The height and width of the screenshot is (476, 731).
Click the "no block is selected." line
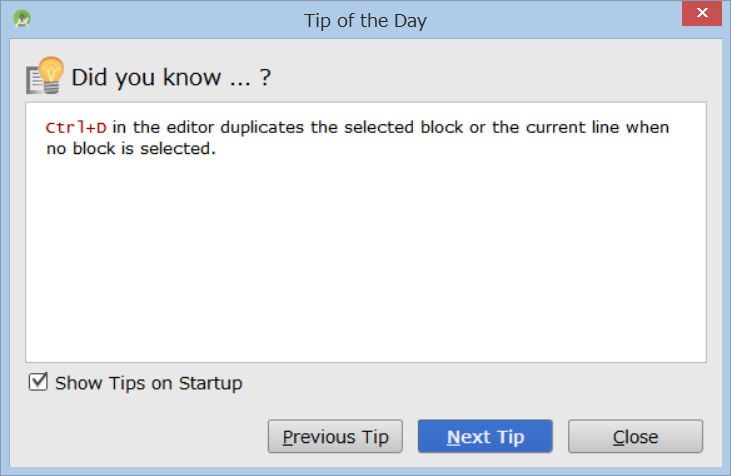131,150
